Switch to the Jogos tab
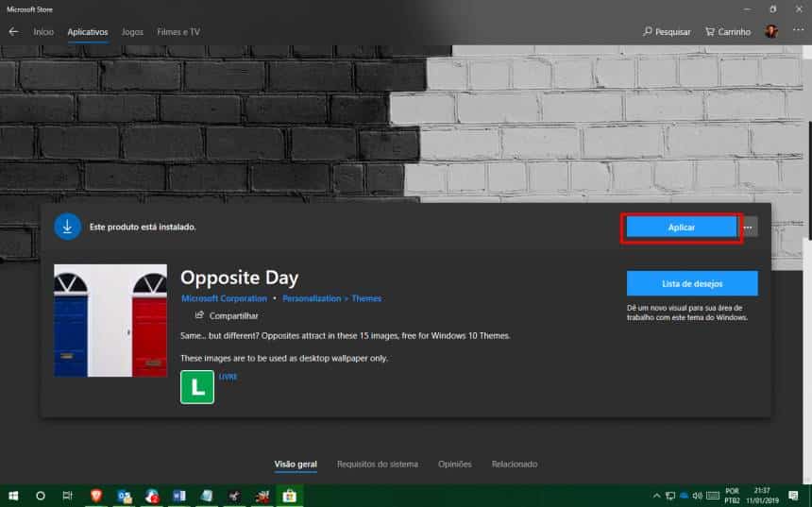Image resolution: width=812 pixels, height=507 pixels. point(132,32)
